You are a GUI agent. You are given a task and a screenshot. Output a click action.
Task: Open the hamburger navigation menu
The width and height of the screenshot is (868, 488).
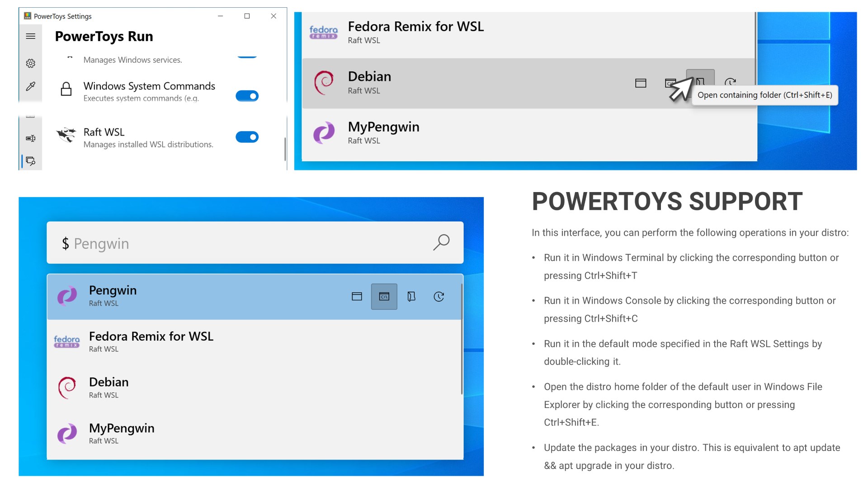(x=30, y=36)
